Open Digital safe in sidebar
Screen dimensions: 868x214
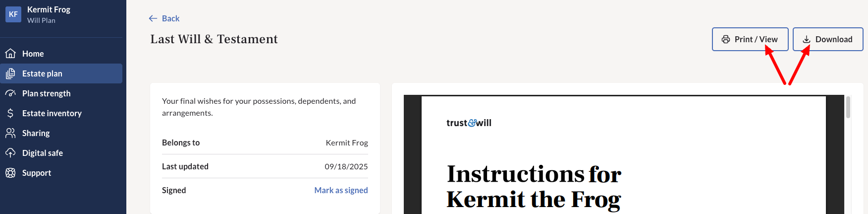coord(42,153)
